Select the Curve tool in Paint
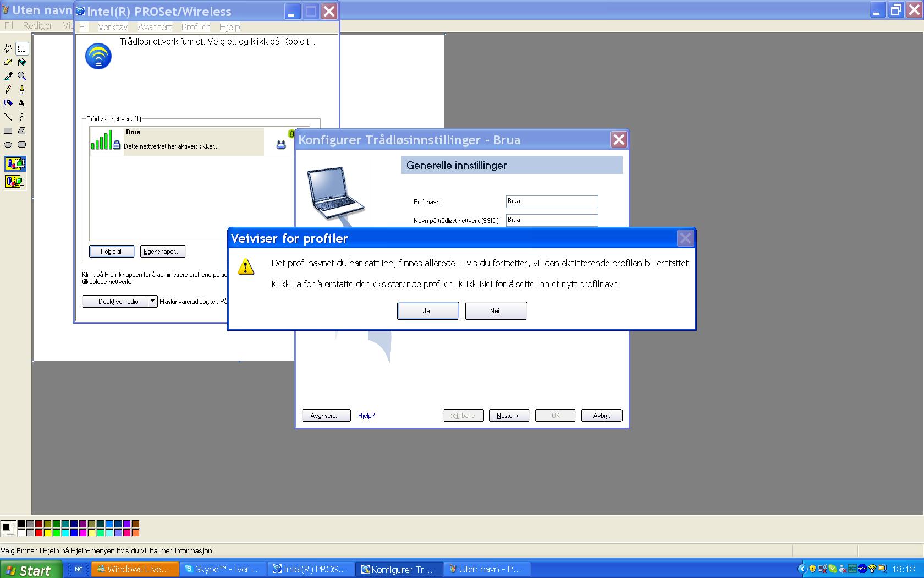This screenshot has height=578, width=924. [22, 117]
